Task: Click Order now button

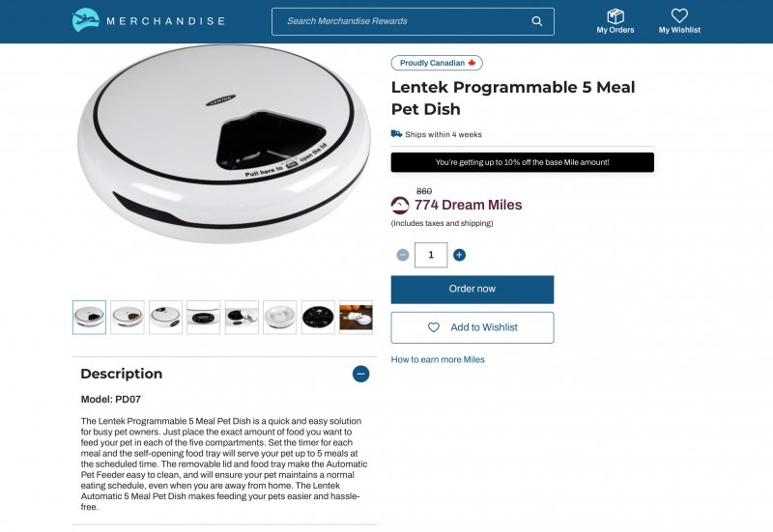Action: coord(472,289)
